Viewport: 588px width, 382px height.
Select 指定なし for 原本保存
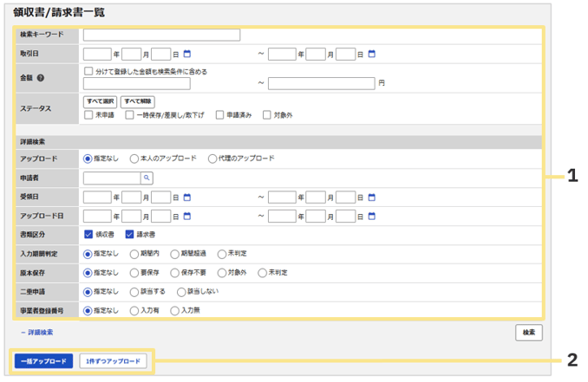tap(88, 273)
